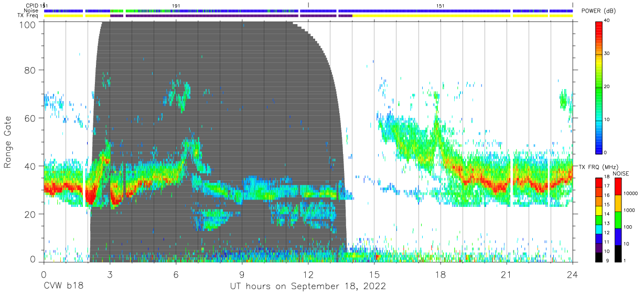Click the 100 tick on NOISE bar
This screenshot has width=644, height=297.
pos(627,227)
